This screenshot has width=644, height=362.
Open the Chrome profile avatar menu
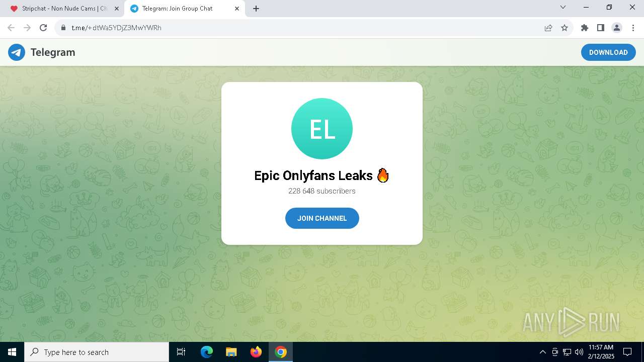point(617,28)
